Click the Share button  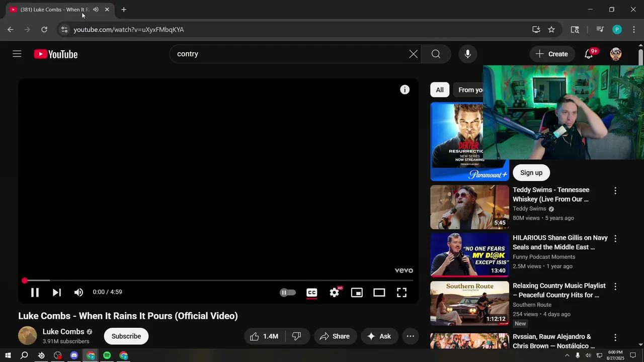335,336
